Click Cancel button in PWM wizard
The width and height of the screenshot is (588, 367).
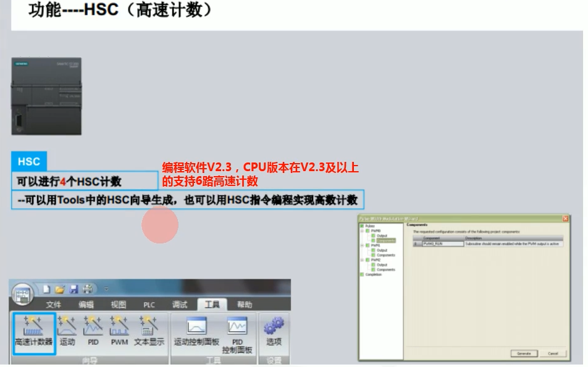tap(553, 353)
